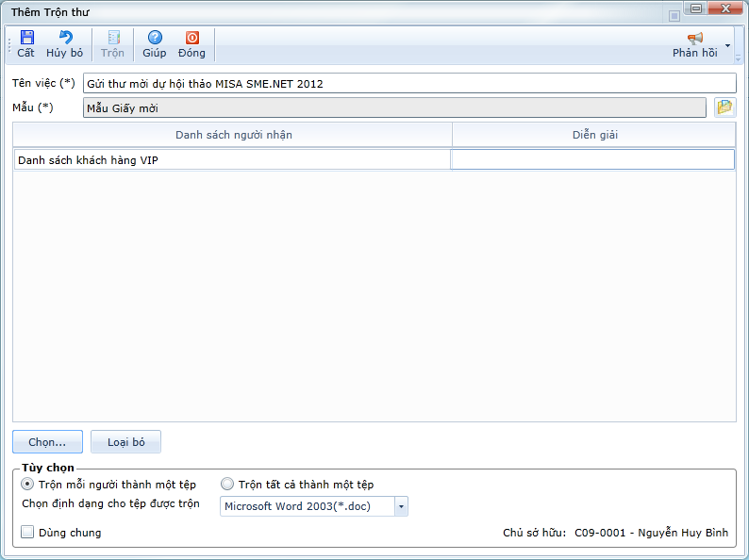This screenshot has width=749, height=560.
Task: Click the 'Diễn giải' column header
Action: click(594, 135)
